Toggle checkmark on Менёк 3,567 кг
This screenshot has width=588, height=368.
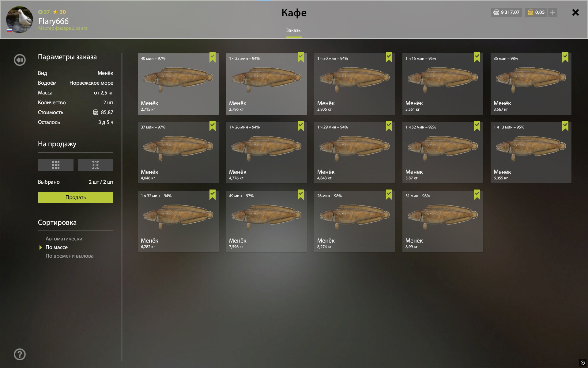(565, 57)
